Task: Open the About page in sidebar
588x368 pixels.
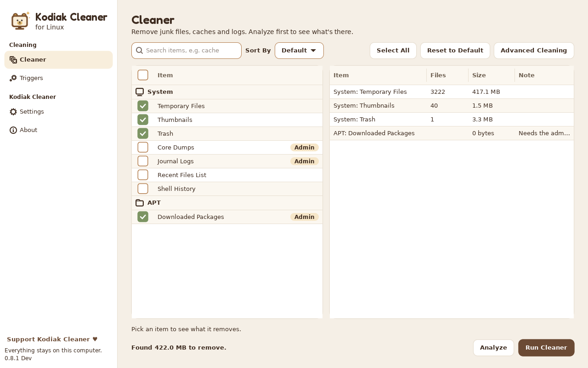Action: pyautogui.click(x=58, y=130)
